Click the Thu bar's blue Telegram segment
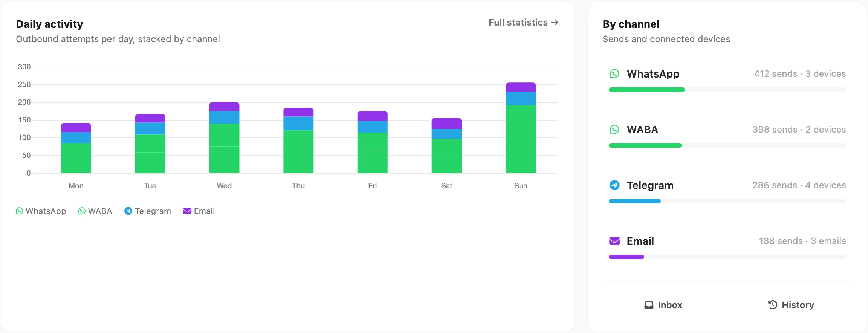 298,124
